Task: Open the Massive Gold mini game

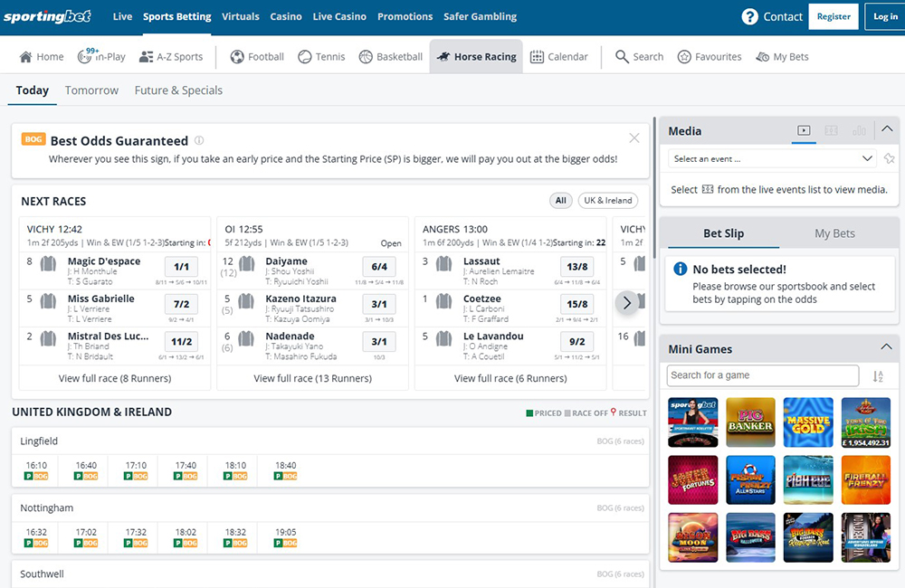Action: tap(808, 422)
